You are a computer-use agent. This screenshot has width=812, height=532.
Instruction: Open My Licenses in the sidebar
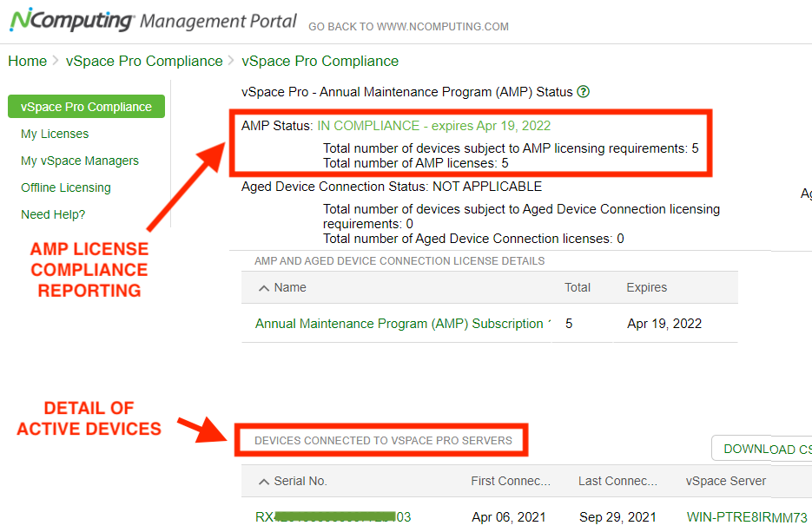point(55,134)
